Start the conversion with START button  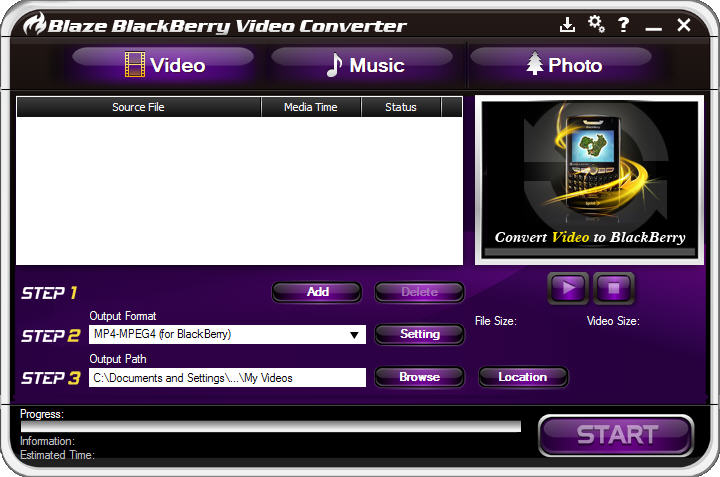[616, 435]
